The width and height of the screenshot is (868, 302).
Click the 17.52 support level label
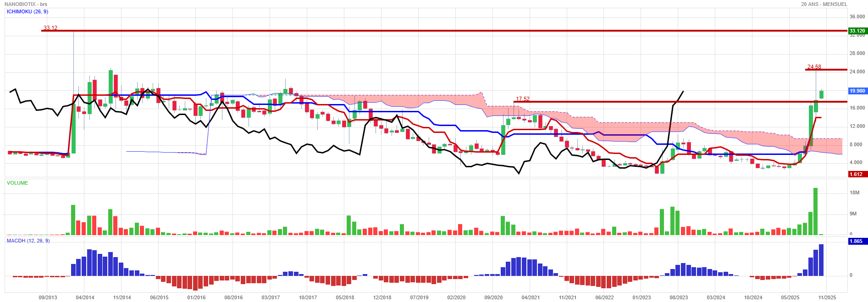523,99
